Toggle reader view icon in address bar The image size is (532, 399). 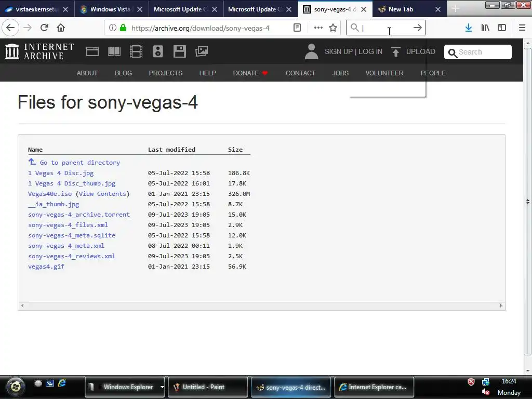point(297,28)
